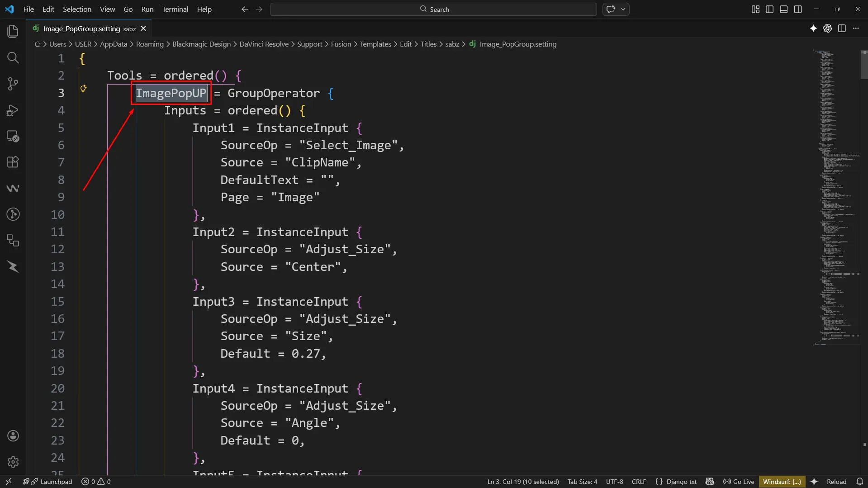The image size is (868, 488).
Task: Toggle the secondary side bar layout button
Action: pos(798,9)
